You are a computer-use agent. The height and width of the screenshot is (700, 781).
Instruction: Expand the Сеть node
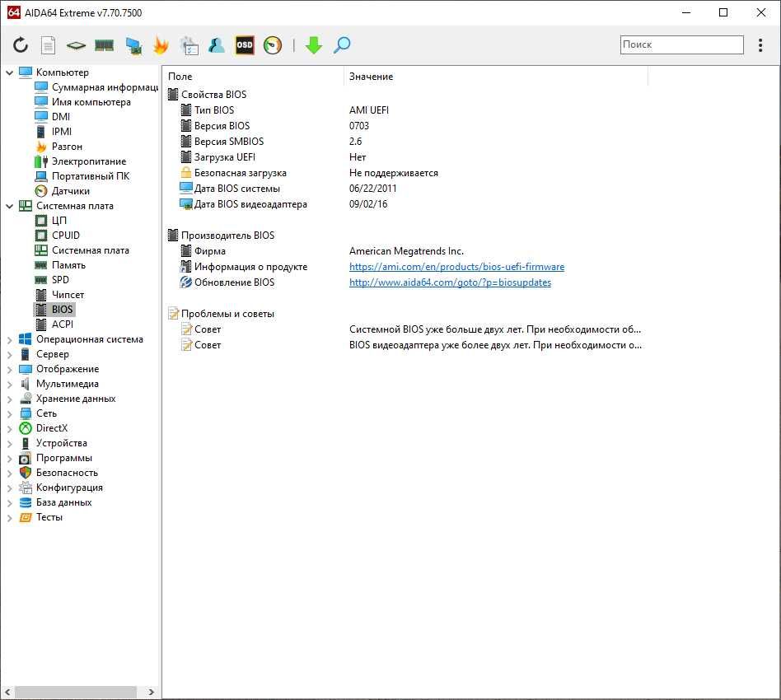(x=9, y=413)
